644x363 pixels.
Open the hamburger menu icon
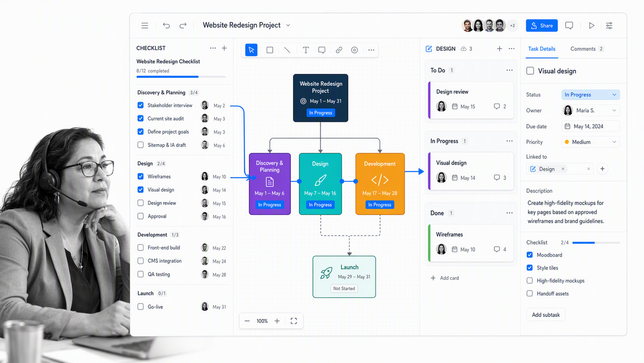pyautogui.click(x=144, y=25)
